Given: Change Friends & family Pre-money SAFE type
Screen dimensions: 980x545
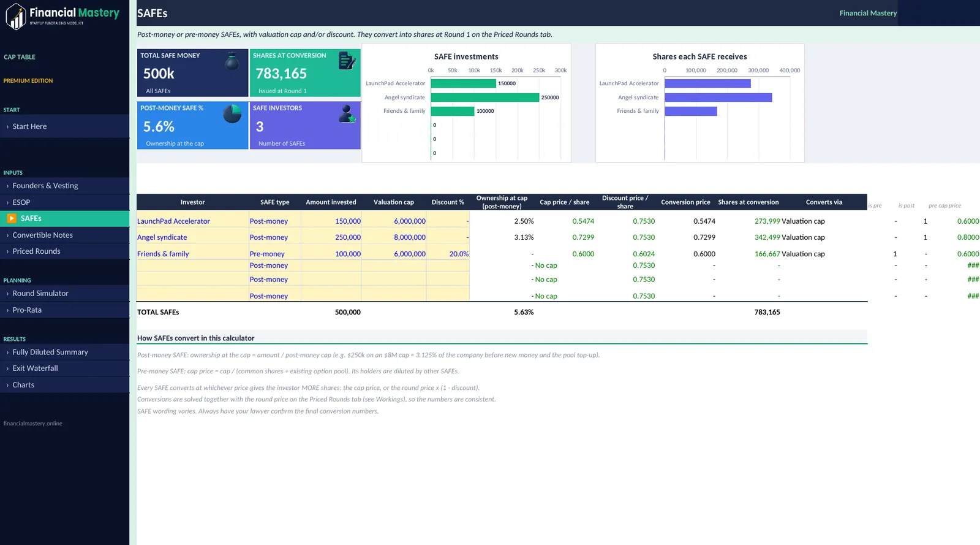Looking at the screenshot, I should (x=274, y=253).
